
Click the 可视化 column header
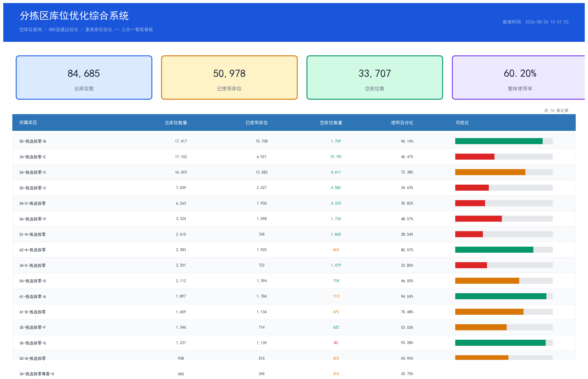462,122
